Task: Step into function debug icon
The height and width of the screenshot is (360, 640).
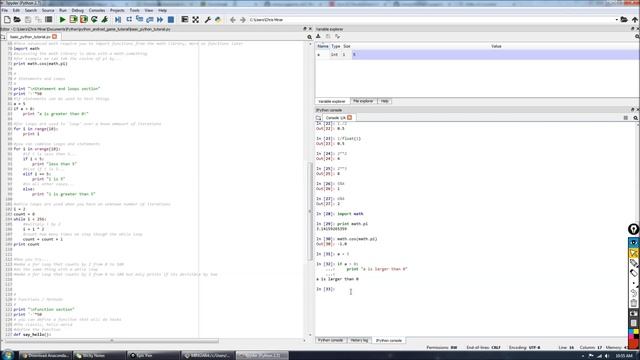Action: (x=139, y=20)
